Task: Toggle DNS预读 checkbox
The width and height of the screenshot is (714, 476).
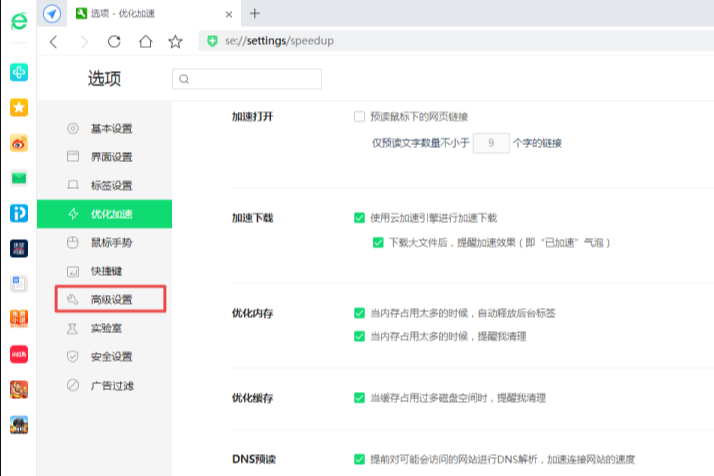Action: (x=359, y=459)
